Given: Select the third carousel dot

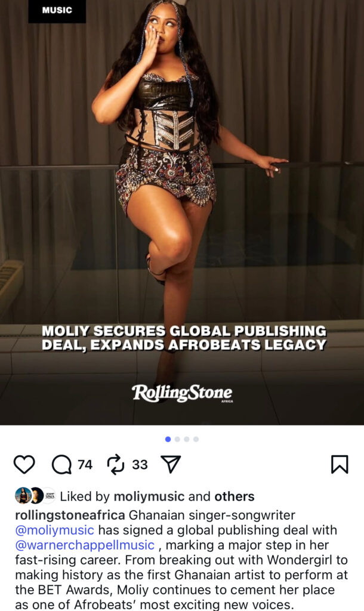Looking at the screenshot, I should point(187,439).
